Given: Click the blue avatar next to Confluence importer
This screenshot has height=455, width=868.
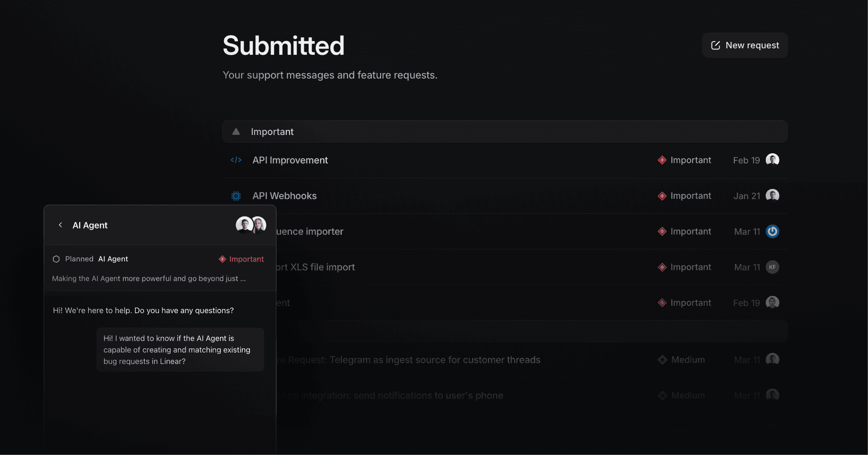Looking at the screenshot, I should point(773,231).
